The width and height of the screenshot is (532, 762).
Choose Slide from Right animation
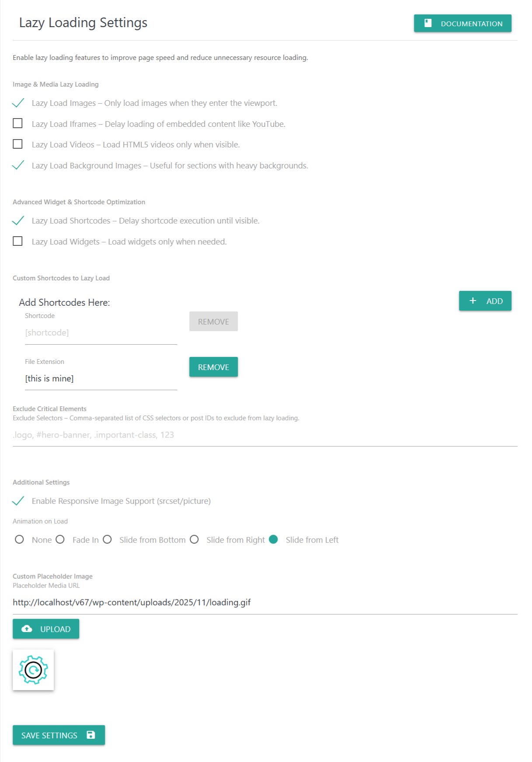[x=195, y=540]
